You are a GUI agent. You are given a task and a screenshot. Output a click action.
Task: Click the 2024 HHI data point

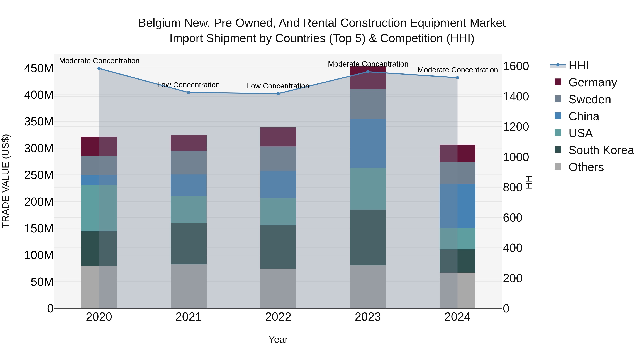[x=457, y=78]
